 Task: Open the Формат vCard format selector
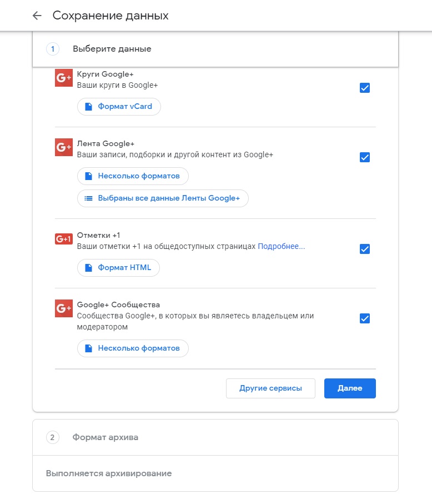(x=119, y=107)
